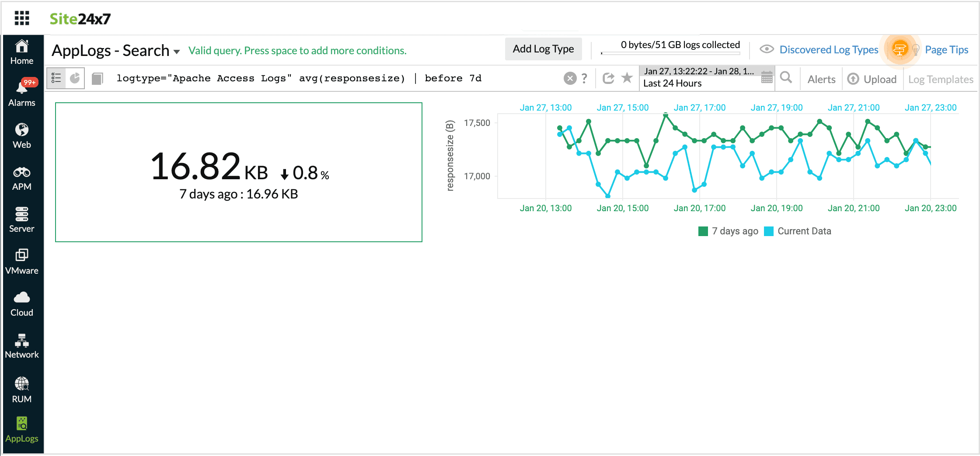980x456 pixels.
Task: Click the orange guided tour signpost icon
Action: click(x=900, y=49)
